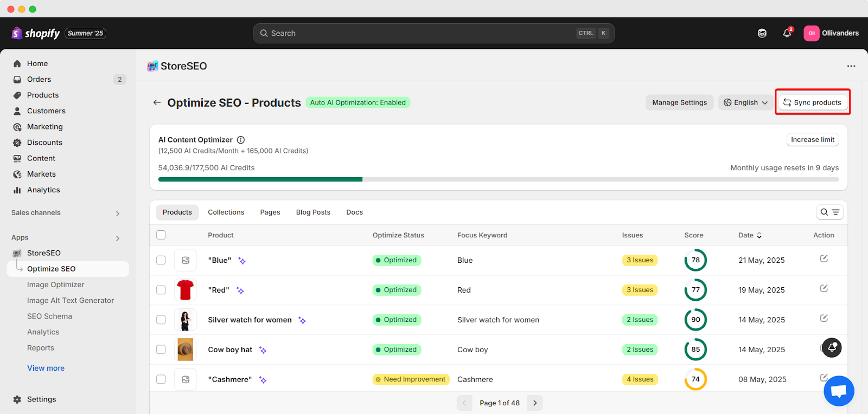The width and height of the screenshot is (868, 414).
Task: Select StoreSEO in the Apps list
Action: point(44,253)
